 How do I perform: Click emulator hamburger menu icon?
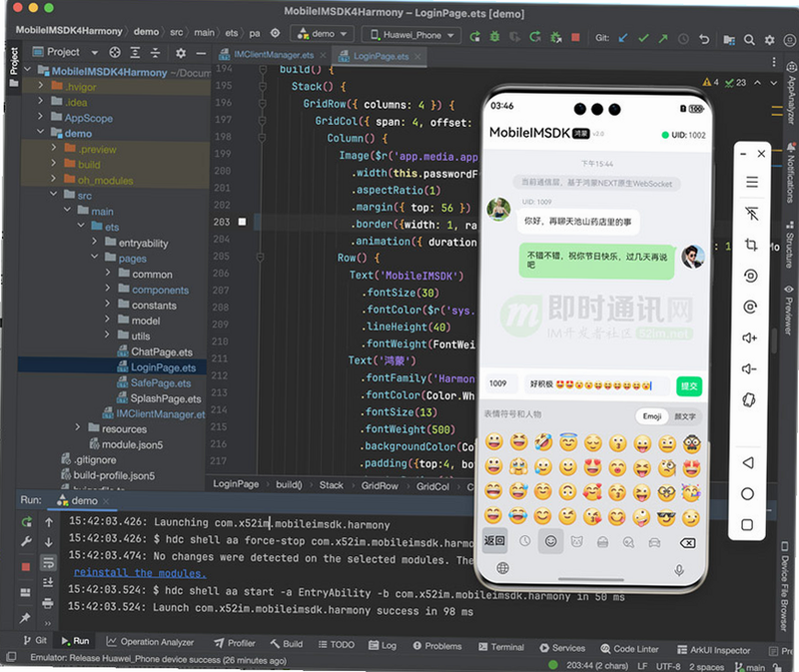[x=752, y=182]
